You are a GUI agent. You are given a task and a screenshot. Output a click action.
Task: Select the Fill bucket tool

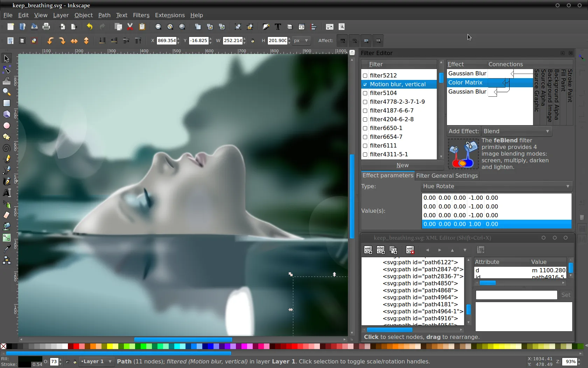coord(7,226)
